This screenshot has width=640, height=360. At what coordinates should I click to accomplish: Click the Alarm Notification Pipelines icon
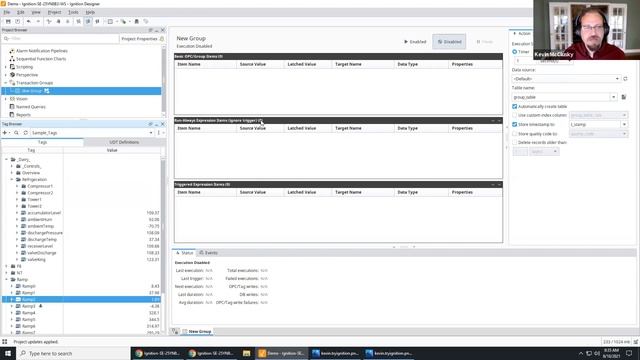click(12, 51)
